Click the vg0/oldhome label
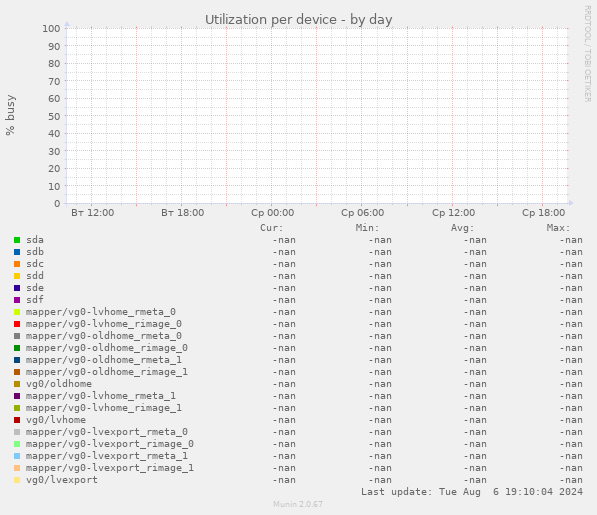This screenshot has height=515, width=597. (59, 384)
